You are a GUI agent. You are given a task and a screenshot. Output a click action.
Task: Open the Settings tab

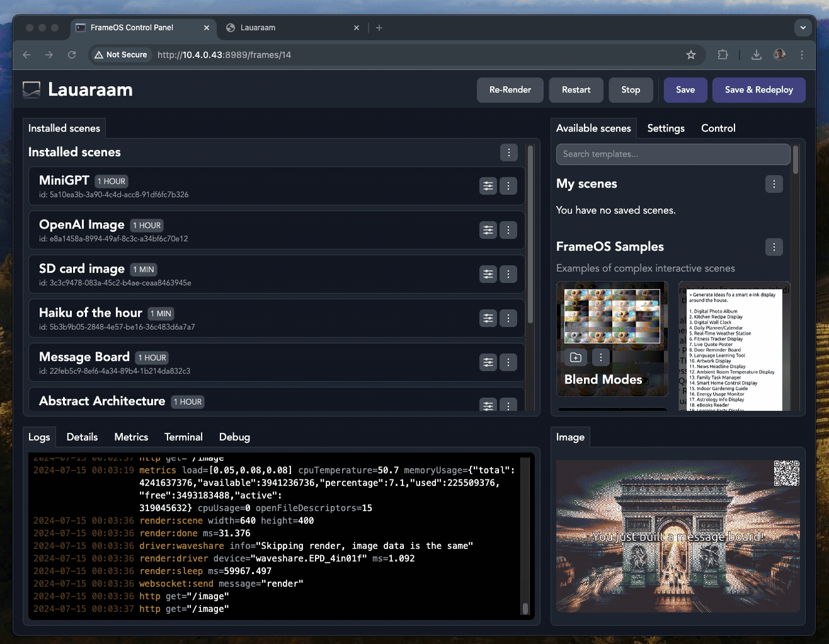coord(665,128)
